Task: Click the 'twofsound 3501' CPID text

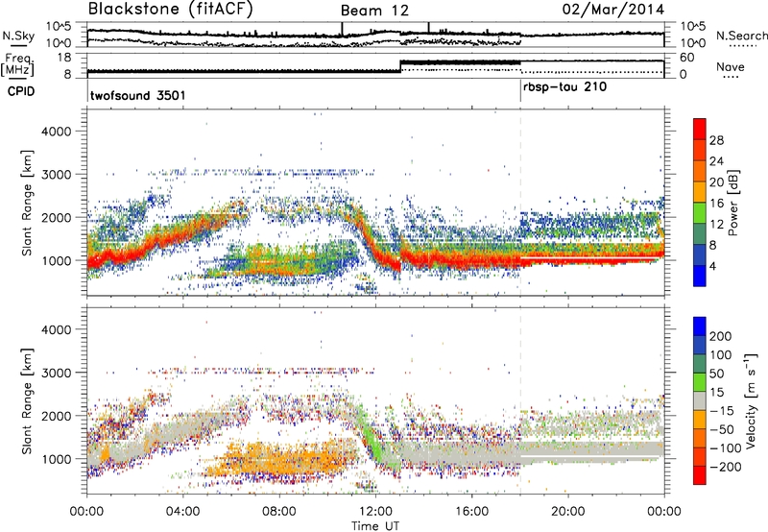Action: [x=138, y=95]
